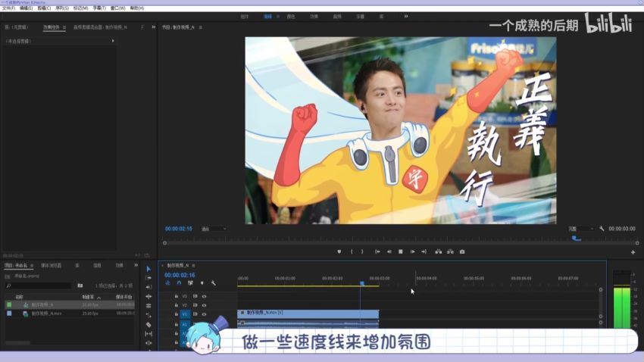Click the Extract button in program monitor
Screen dimensions: 644x362
tap(450, 251)
